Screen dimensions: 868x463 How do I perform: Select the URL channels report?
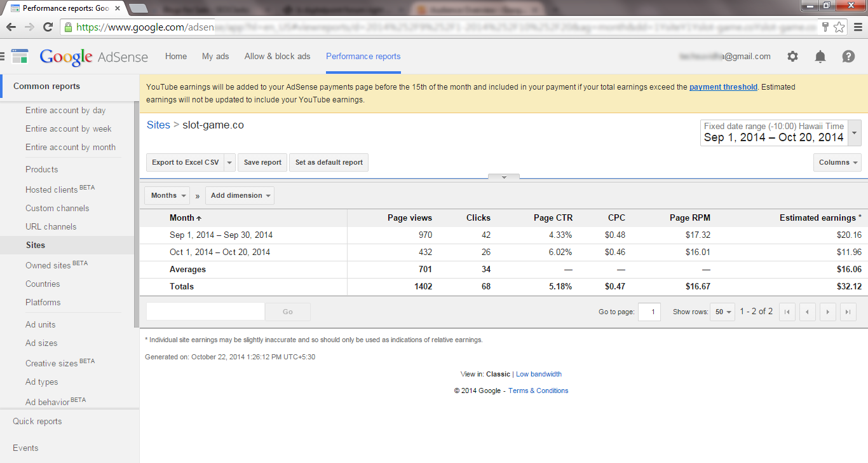click(x=51, y=227)
